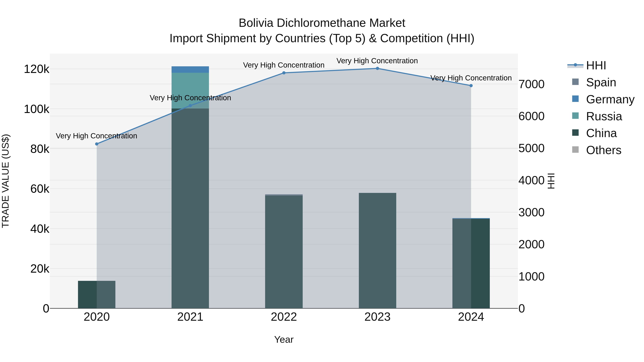Screen dimensions: 644x362
Task: Click the HHI line marker icon in legend
Action: point(575,65)
